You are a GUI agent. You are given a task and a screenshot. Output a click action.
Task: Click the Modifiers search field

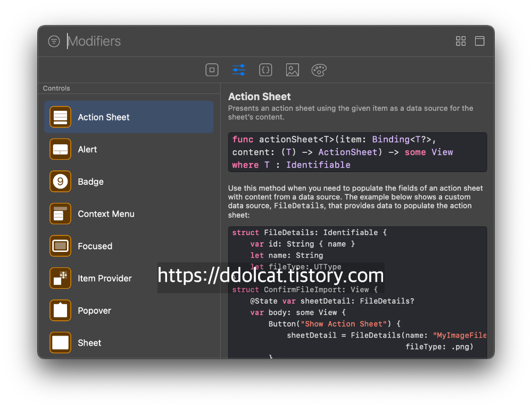point(255,42)
